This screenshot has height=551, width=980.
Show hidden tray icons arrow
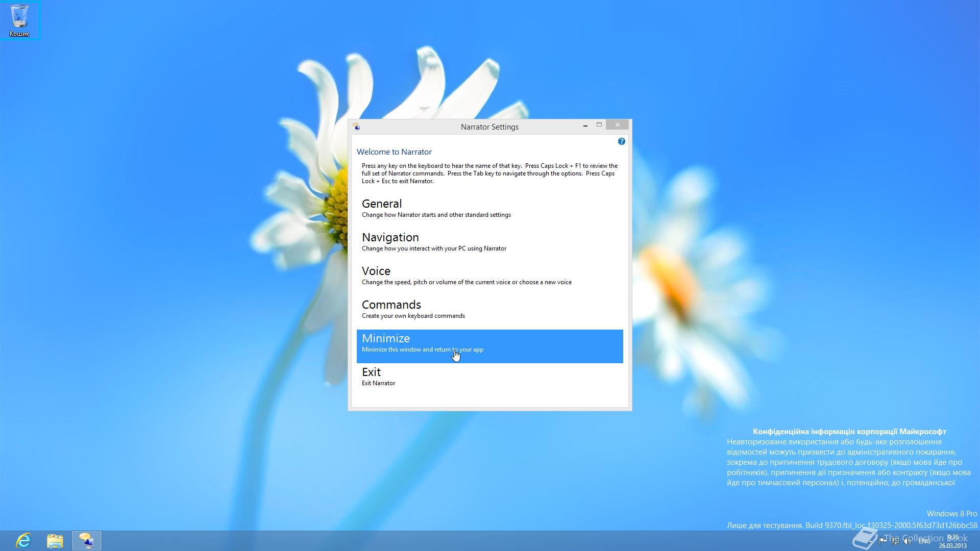coord(871,541)
